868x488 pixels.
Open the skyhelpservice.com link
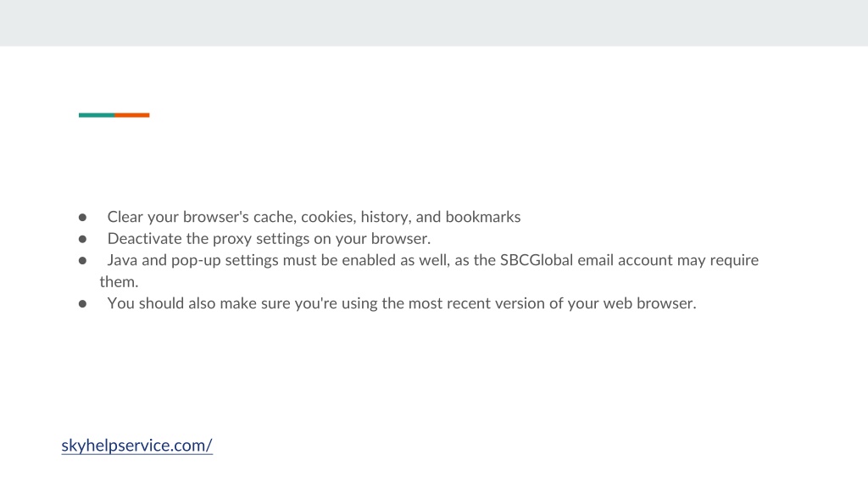pyautogui.click(x=136, y=446)
